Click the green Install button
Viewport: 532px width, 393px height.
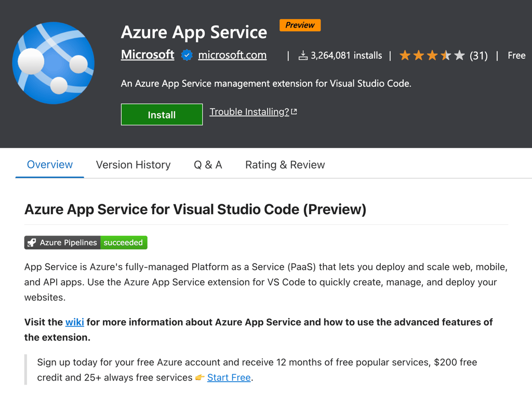(162, 115)
